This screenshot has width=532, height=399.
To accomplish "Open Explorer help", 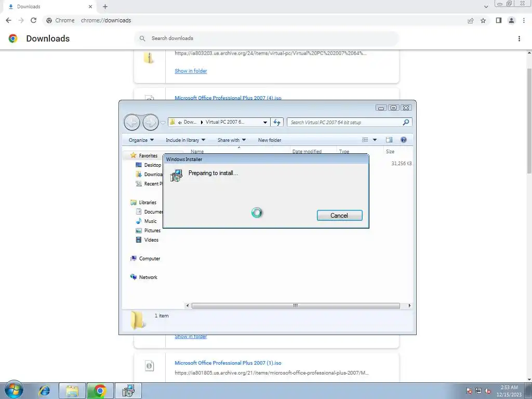I will pos(403,140).
